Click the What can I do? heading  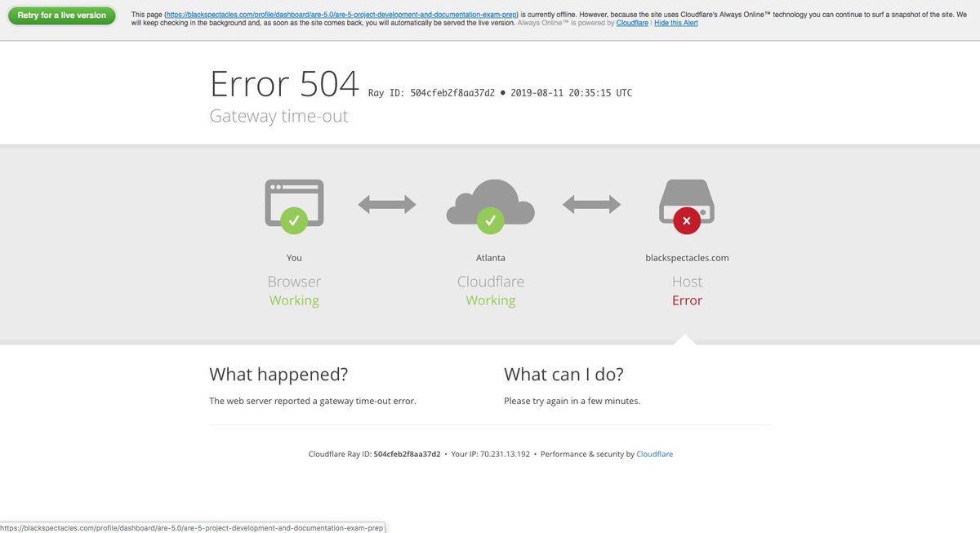point(564,375)
